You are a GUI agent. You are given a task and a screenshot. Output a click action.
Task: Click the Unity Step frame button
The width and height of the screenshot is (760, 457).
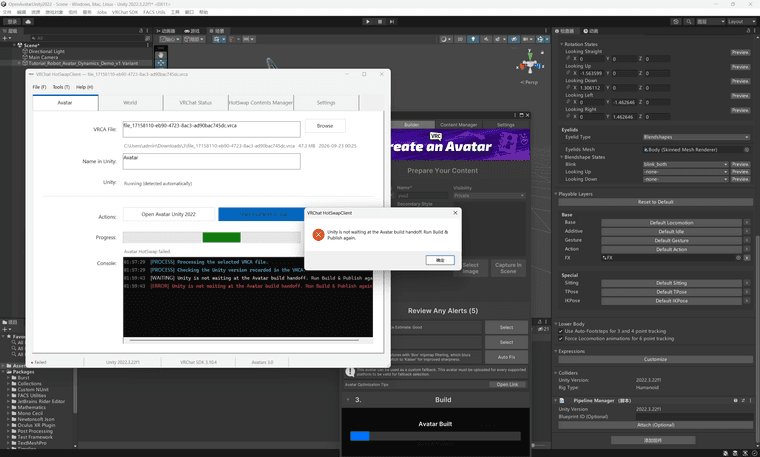(x=392, y=21)
